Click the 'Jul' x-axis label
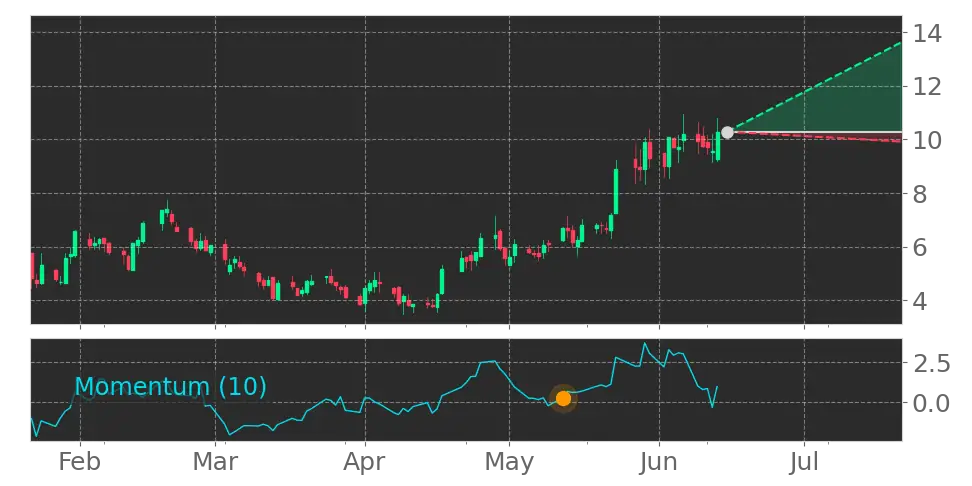The height and width of the screenshot is (486, 972). coord(804,462)
